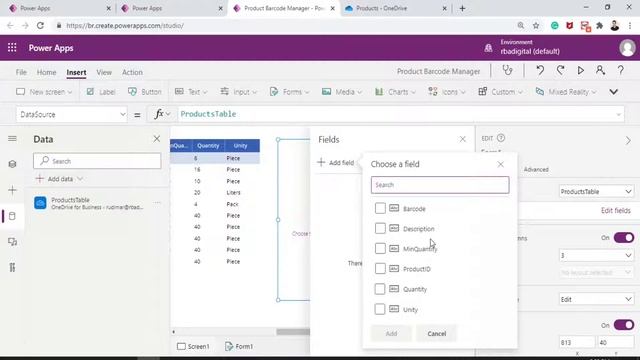The height and width of the screenshot is (360, 640).
Task: Expand the Add data dropdown
Action: (x=80, y=179)
